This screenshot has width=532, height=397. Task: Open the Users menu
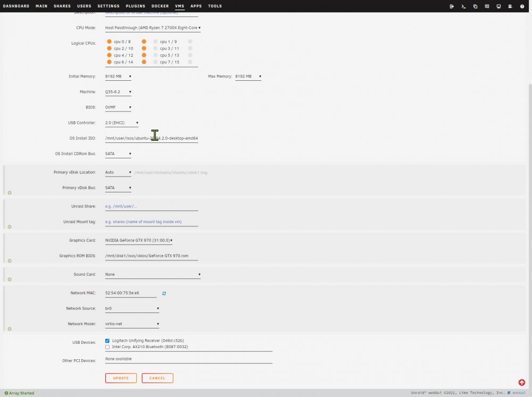[84, 6]
